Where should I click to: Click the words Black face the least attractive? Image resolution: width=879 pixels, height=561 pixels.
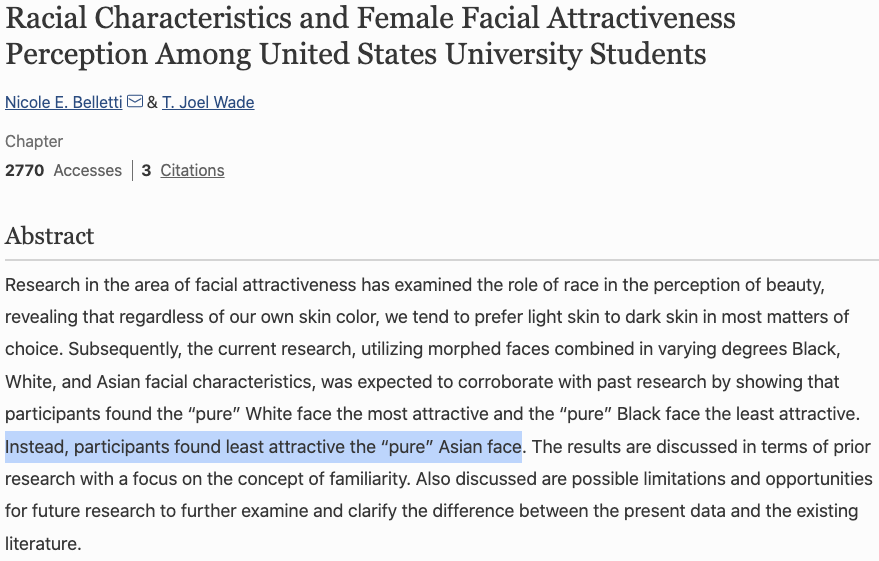(x=738, y=414)
